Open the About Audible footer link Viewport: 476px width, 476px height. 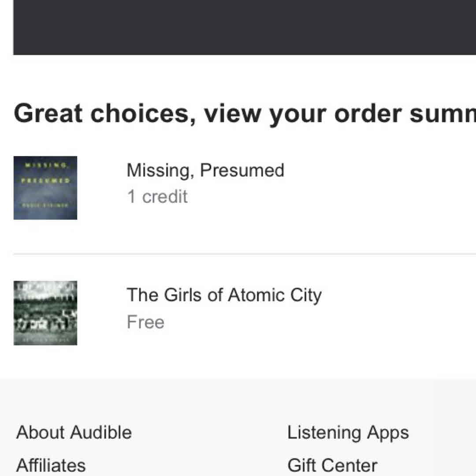(74, 432)
